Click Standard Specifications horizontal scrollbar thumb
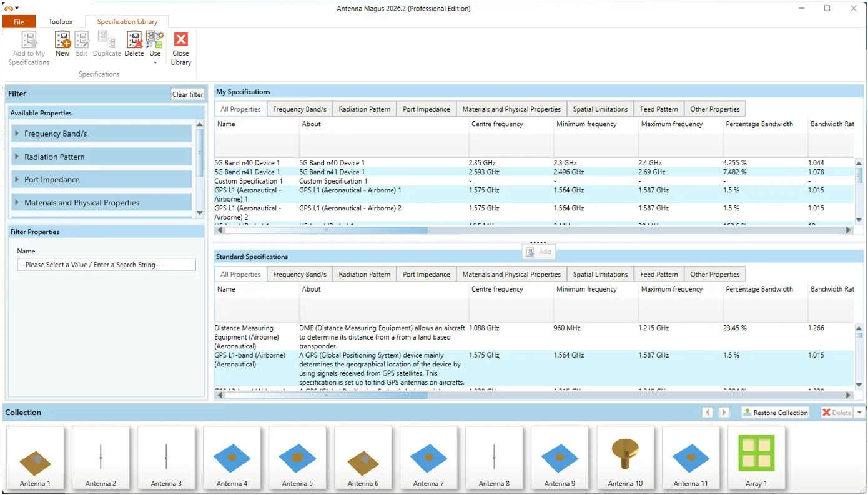Viewport: 868px width, 495px height. point(326,395)
